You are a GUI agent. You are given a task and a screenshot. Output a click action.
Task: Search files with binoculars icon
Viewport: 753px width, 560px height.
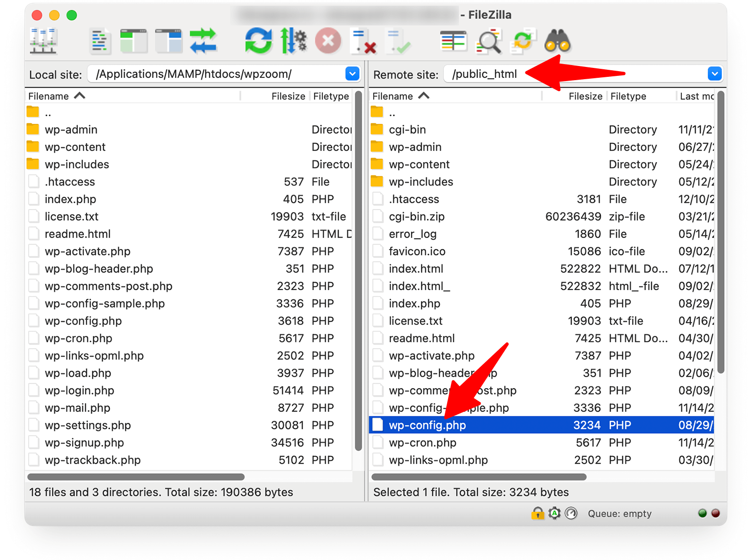pos(557,41)
